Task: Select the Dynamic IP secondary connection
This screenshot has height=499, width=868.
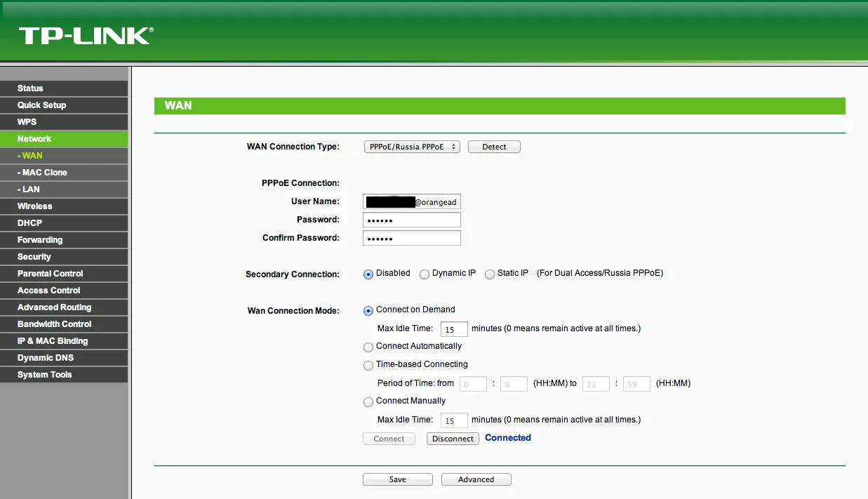Action: (x=424, y=274)
